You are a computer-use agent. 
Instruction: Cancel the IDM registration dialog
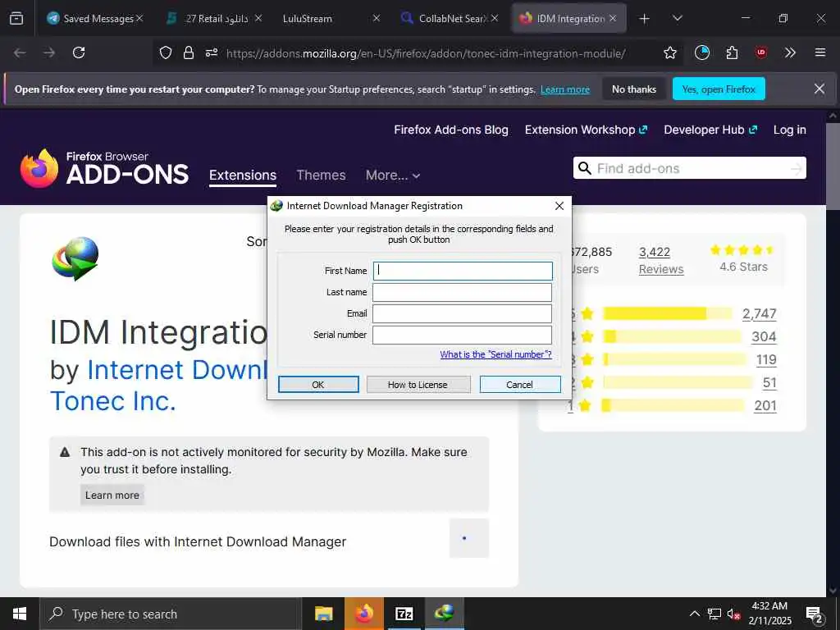(x=519, y=385)
